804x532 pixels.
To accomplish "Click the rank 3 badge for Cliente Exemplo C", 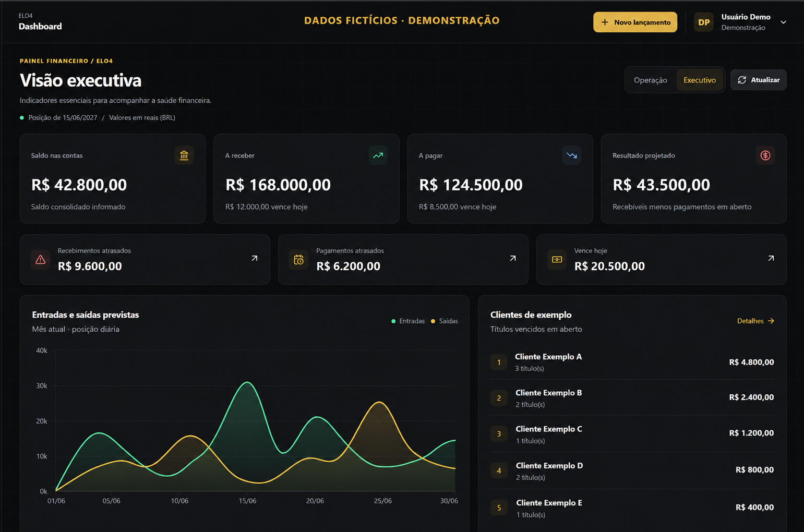I will [499, 433].
